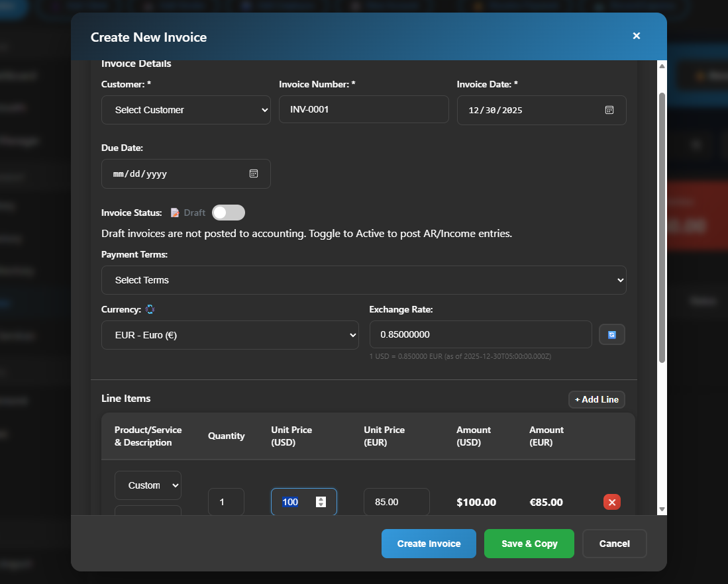Click the Save & Copy button
This screenshot has height=584, width=728.
(529, 544)
